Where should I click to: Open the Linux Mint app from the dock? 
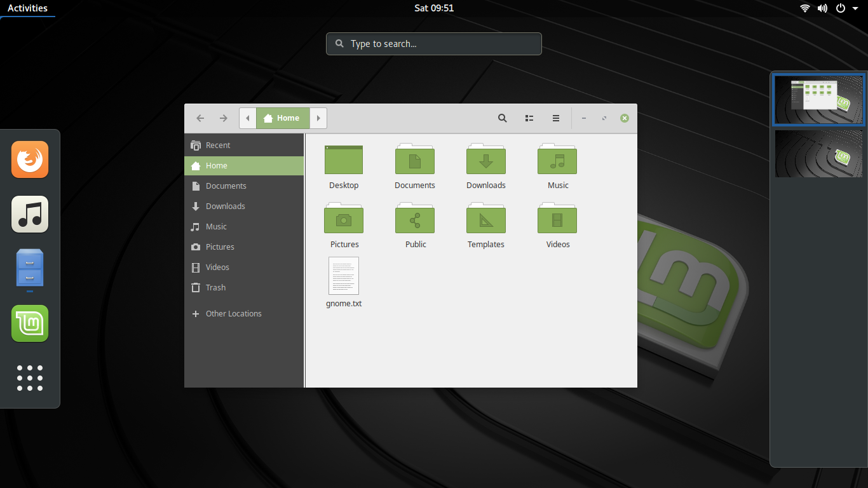29,323
